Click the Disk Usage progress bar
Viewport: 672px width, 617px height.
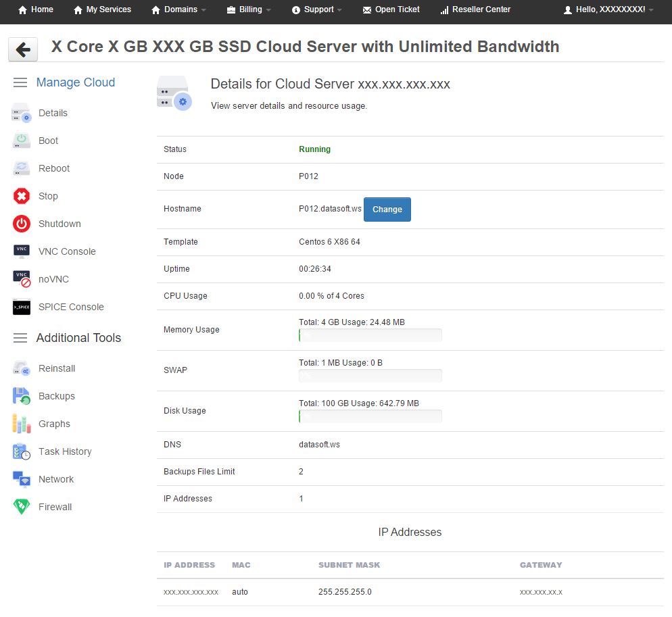click(370, 416)
